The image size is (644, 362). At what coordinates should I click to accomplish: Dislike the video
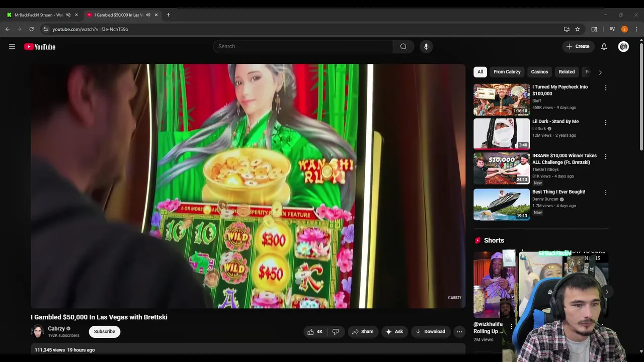coord(336,332)
